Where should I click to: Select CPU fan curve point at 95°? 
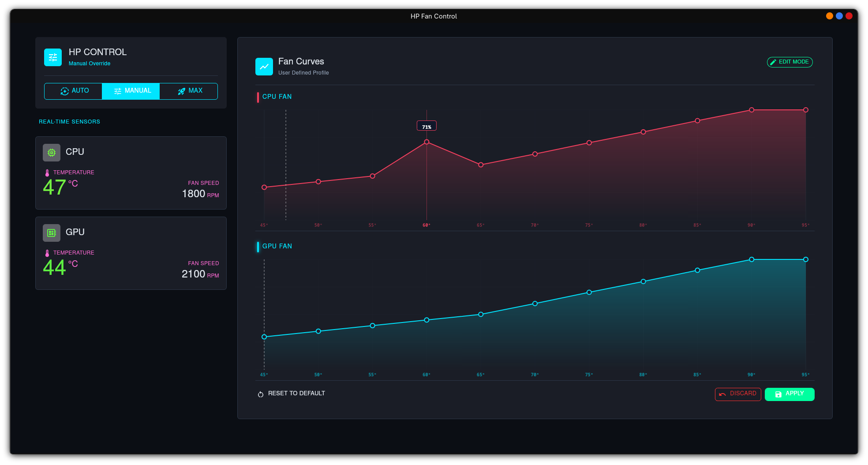tap(806, 110)
